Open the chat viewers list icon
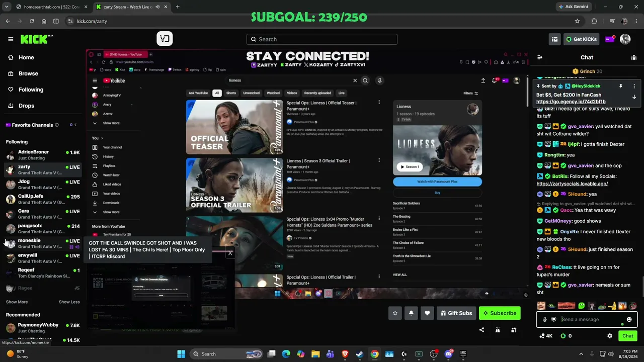 click(x=634, y=57)
